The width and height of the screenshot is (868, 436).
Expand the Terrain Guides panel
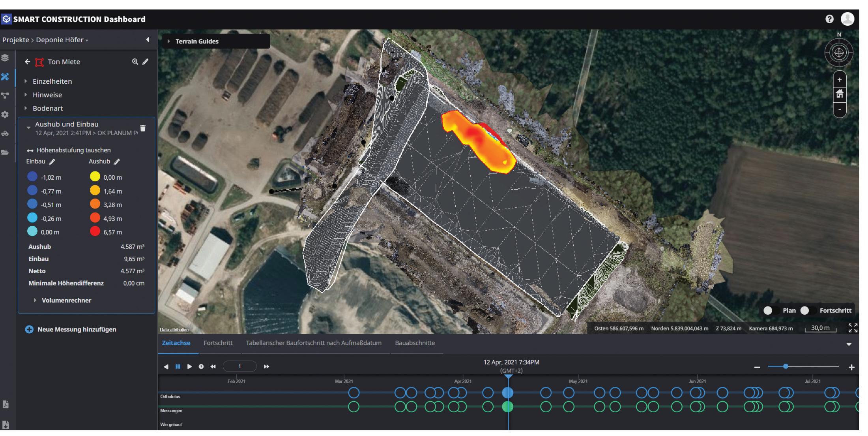click(x=197, y=41)
